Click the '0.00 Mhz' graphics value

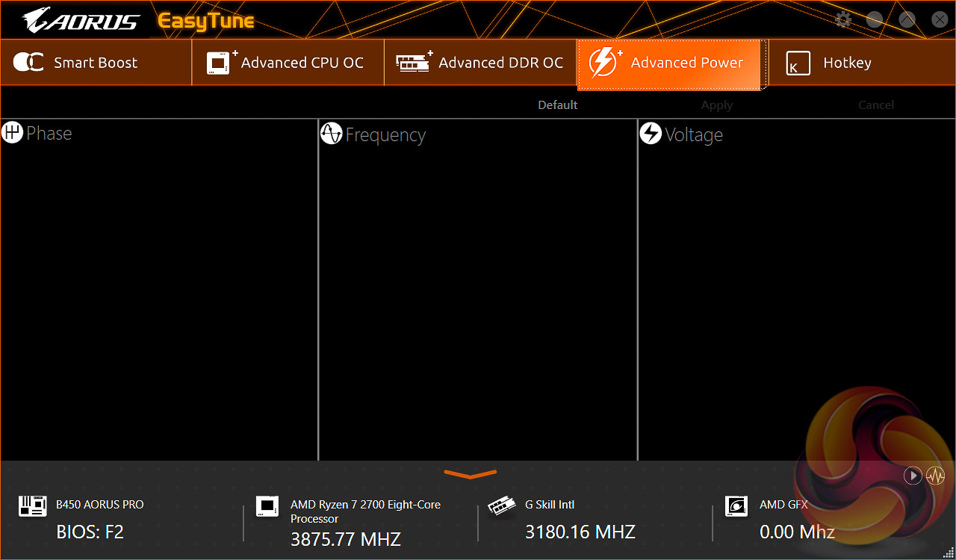pyautogui.click(x=797, y=532)
